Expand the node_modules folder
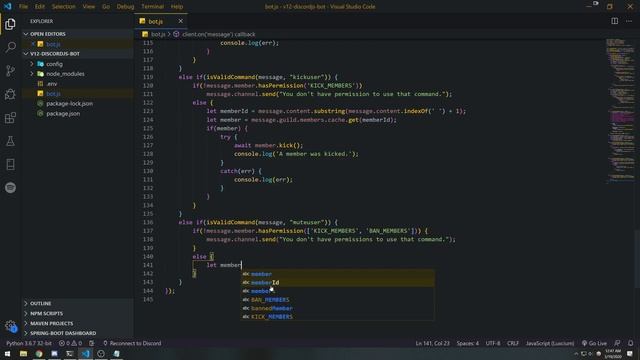 coord(78,74)
